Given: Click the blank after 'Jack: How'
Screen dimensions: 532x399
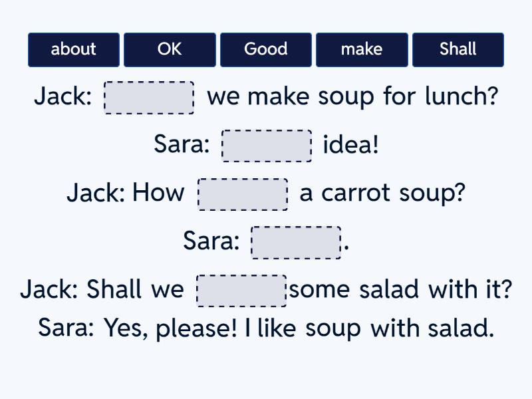Looking at the screenshot, I should 243,194.
